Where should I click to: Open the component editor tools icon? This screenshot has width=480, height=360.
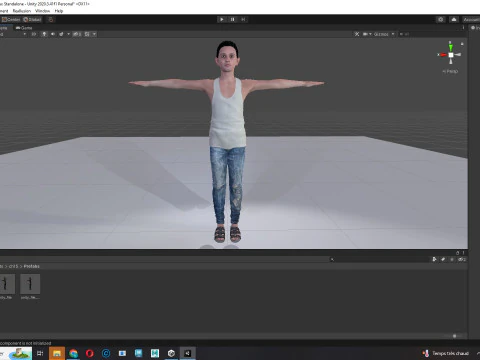pos(357,34)
